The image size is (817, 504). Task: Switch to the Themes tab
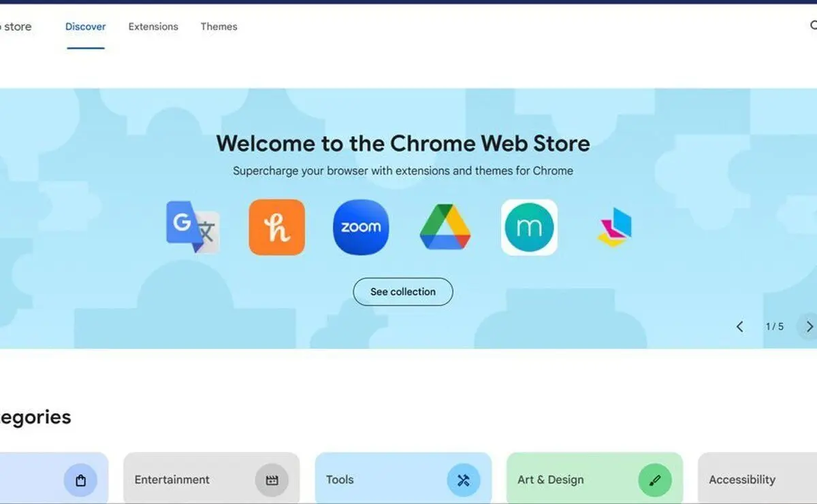coord(219,27)
